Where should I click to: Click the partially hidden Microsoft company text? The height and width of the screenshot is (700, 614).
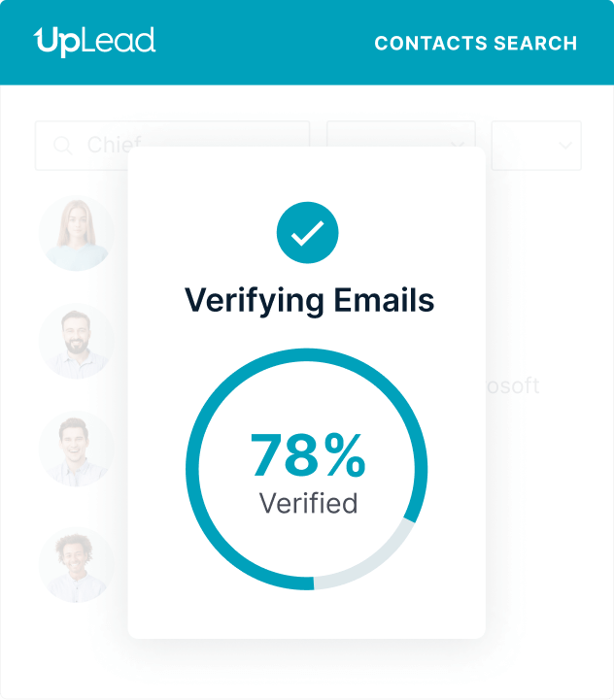[512, 385]
